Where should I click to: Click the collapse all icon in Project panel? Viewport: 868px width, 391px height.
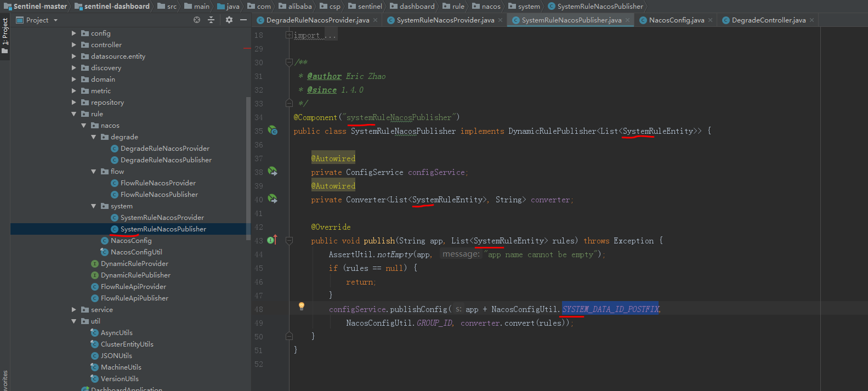pos(211,20)
